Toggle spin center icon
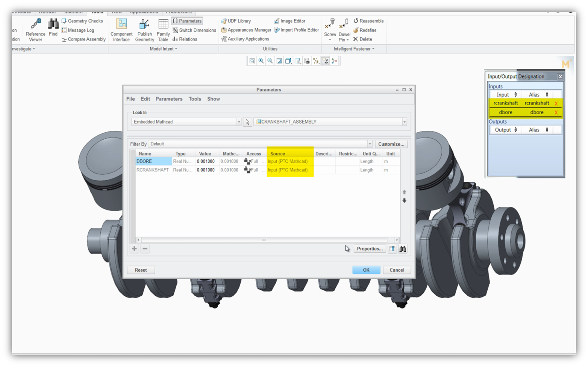This screenshot has width=588, height=367. [334, 61]
